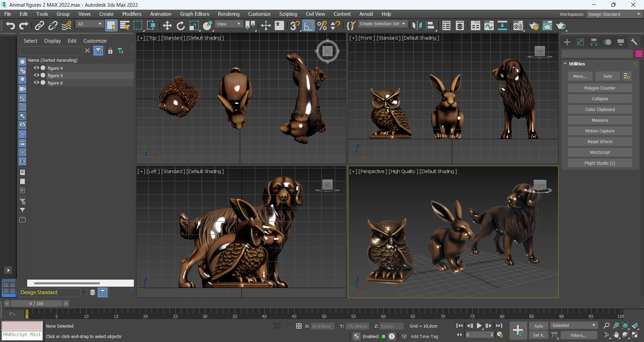Screen dimensions: 644x342
Task: Click the Polygon Counter utility button
Action: point(600,88)
